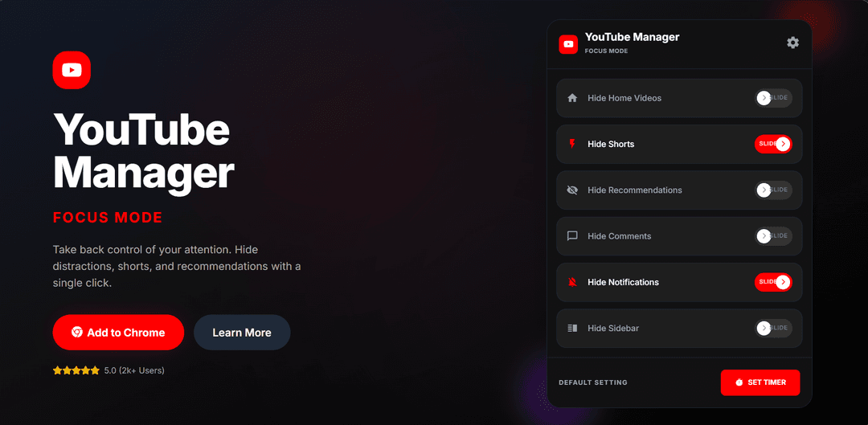Enable the Hide Home Videos toggle

(773, 98)
